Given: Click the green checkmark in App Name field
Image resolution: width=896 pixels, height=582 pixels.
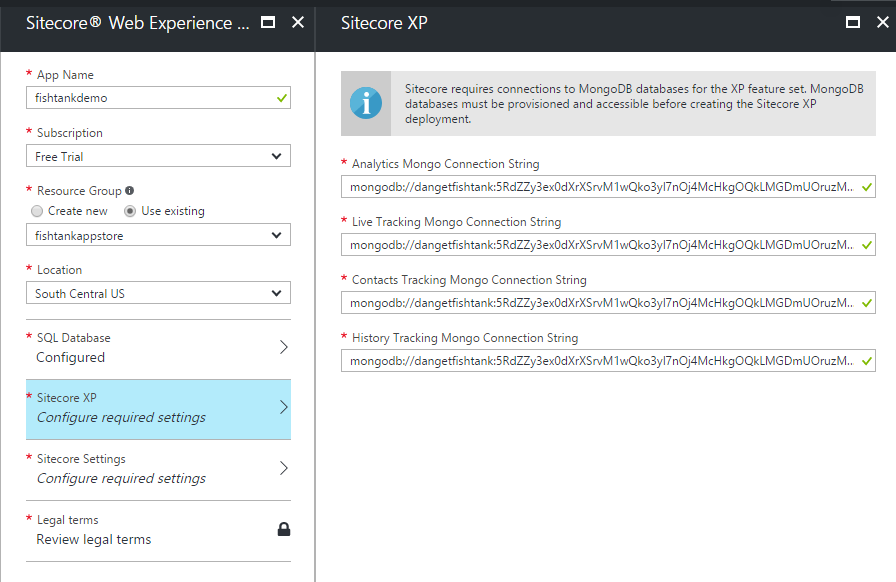Looking at the screenshot, I should point(282,98).
